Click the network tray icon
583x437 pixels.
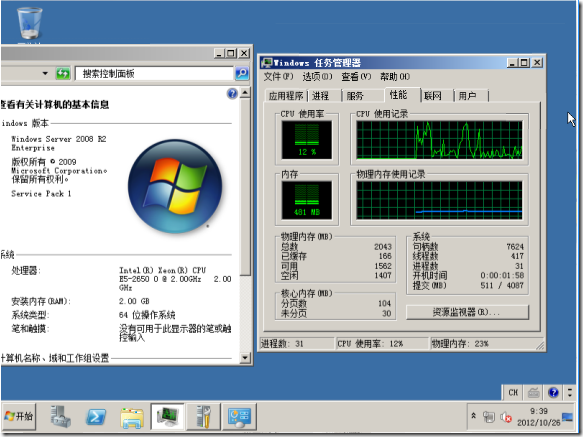[x=489, y=417]
